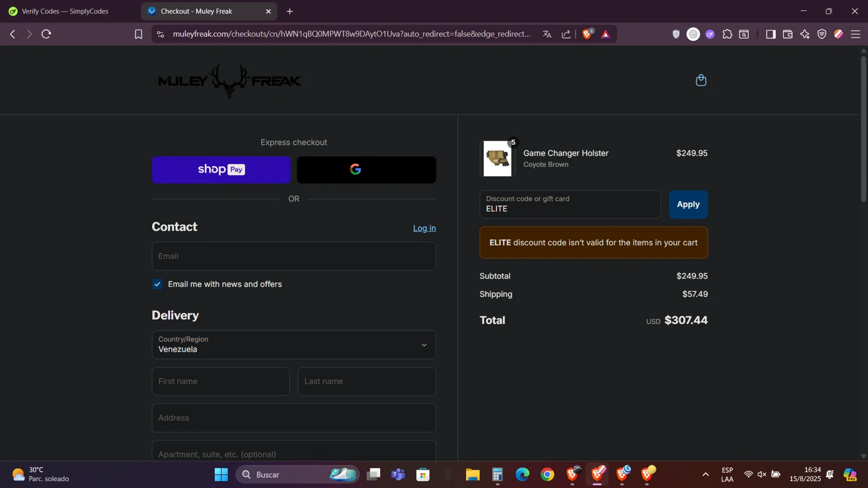The image size is (868, 488).
Task: Open a new browser tab
Action: (290, 11)
